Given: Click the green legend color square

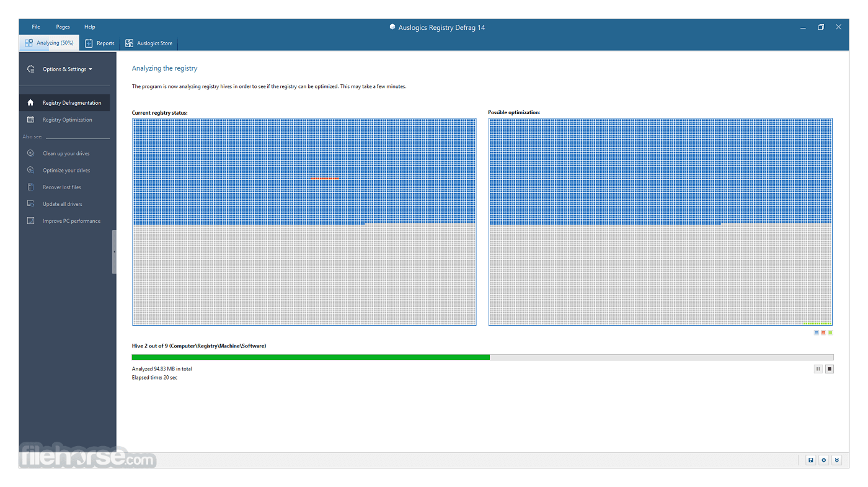Looking at the screenshot, I should 830,333.
